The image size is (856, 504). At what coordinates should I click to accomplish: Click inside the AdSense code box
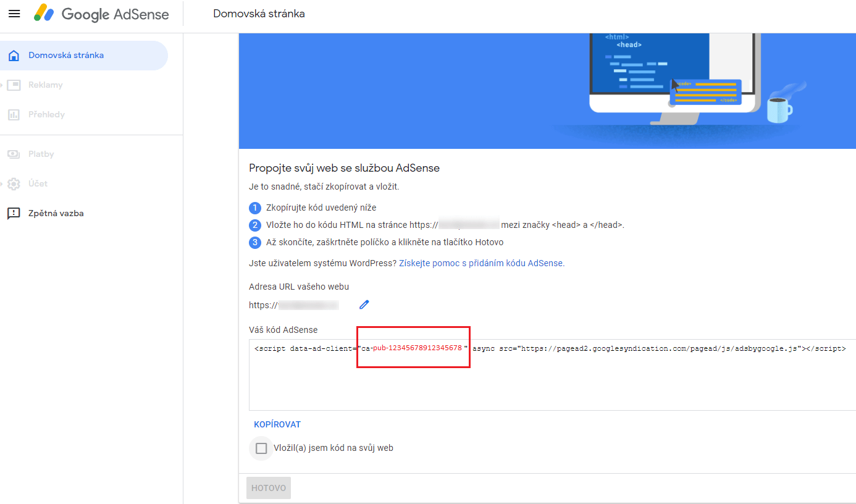point(550,383)
